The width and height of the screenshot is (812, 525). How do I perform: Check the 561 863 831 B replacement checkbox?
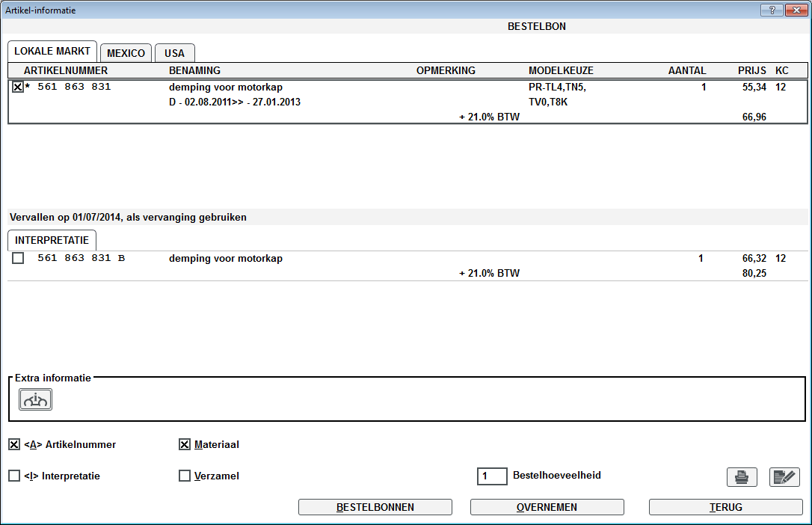(x=18, y=259)
